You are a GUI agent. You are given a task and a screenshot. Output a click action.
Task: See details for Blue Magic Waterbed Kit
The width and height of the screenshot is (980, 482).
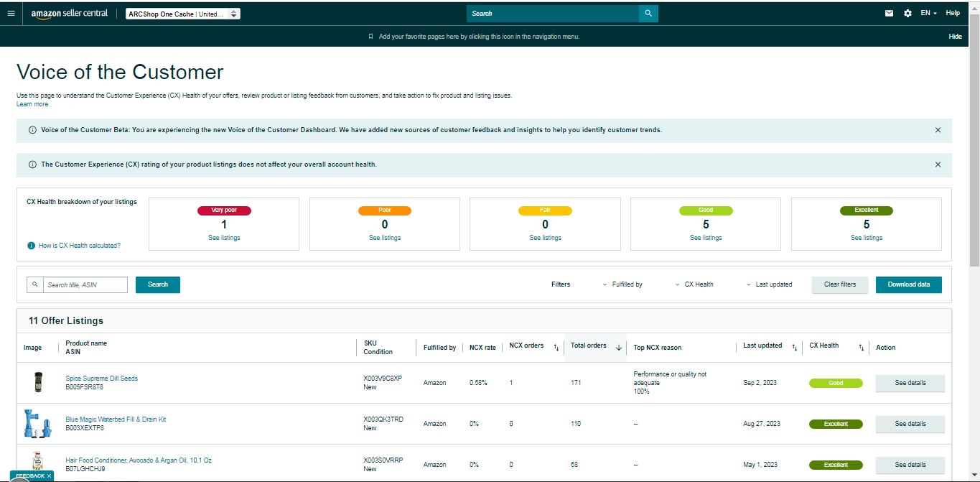[x=910, y=424]
